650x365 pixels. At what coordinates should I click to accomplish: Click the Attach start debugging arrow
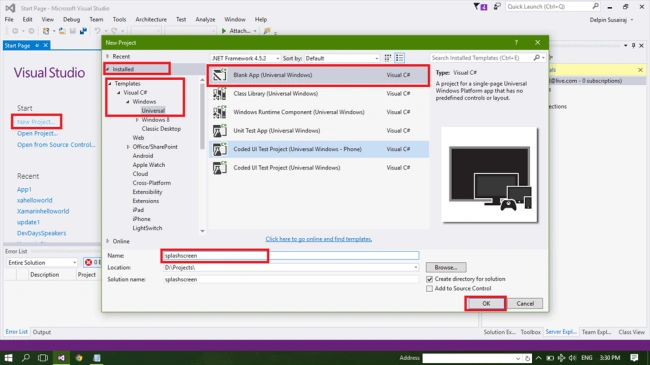coord(224,31)
